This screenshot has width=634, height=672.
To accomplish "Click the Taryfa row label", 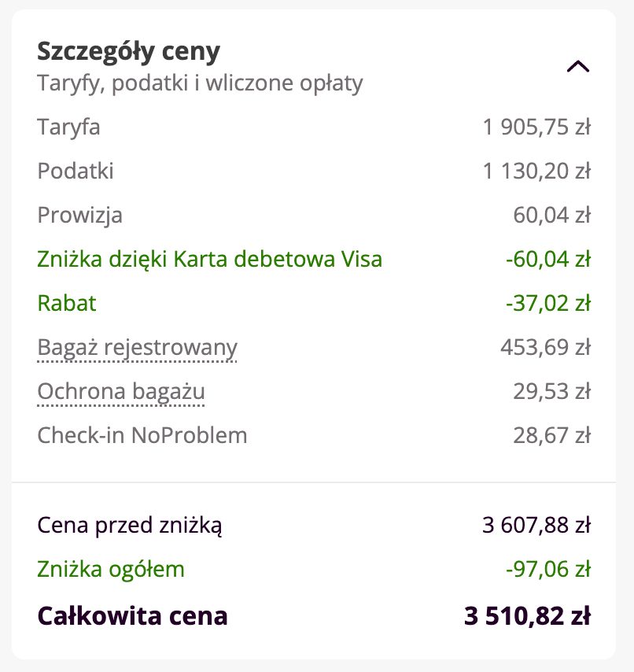I will pos(68,127).
